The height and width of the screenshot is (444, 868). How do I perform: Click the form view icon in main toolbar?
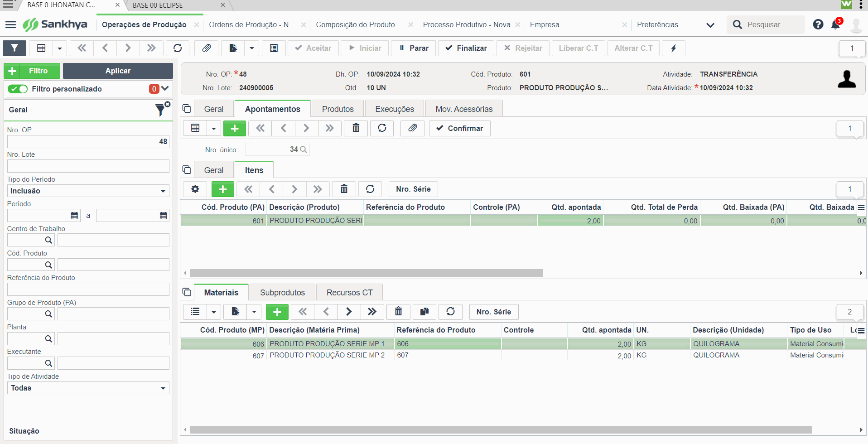click(x=274, y=48)
